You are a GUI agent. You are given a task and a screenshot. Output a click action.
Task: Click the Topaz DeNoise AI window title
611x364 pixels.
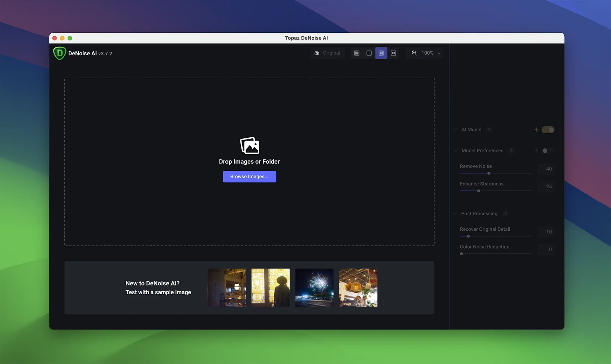pos(307,38)
